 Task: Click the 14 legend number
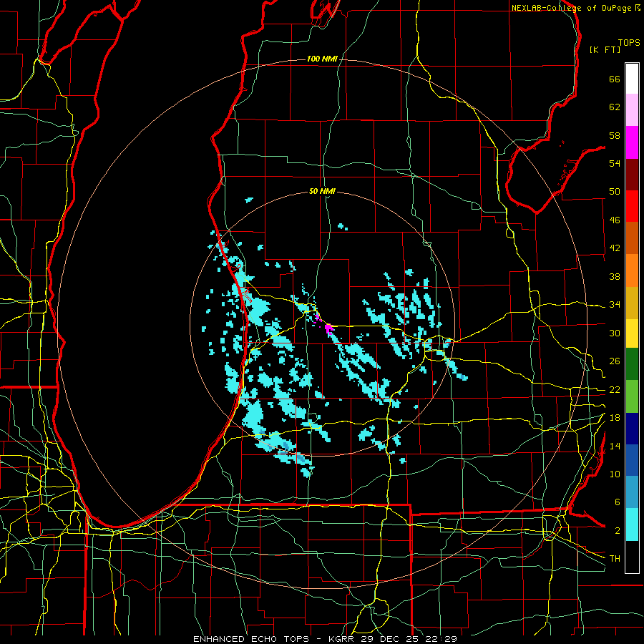tap(615, 446)
